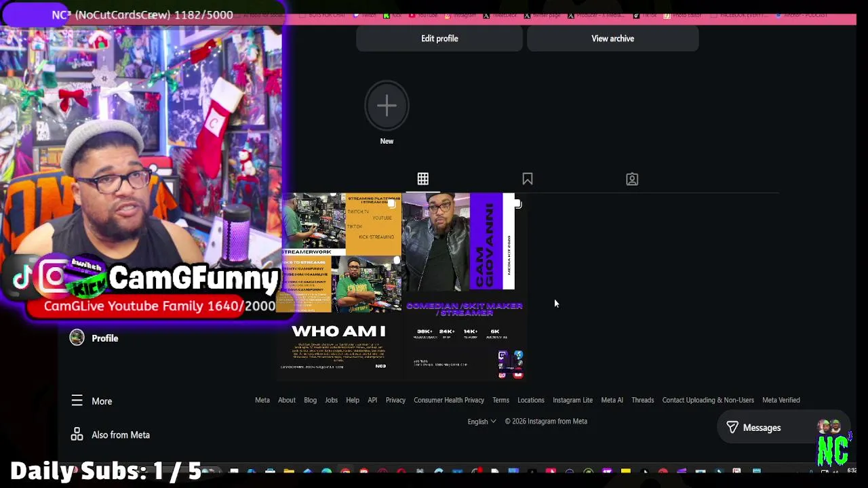This screenshot has width=868, height=488.
Task: Click the Edit profile button
Action: click(439, 39)
